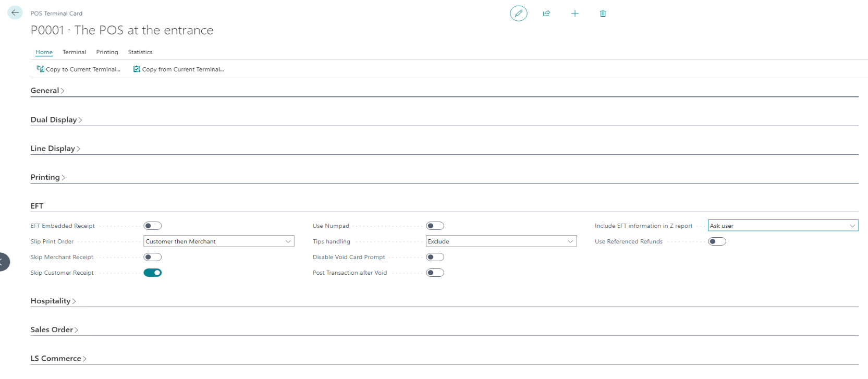Click Include EFT information in Z report label
The image size is (868, 379).
click(644, 226)
